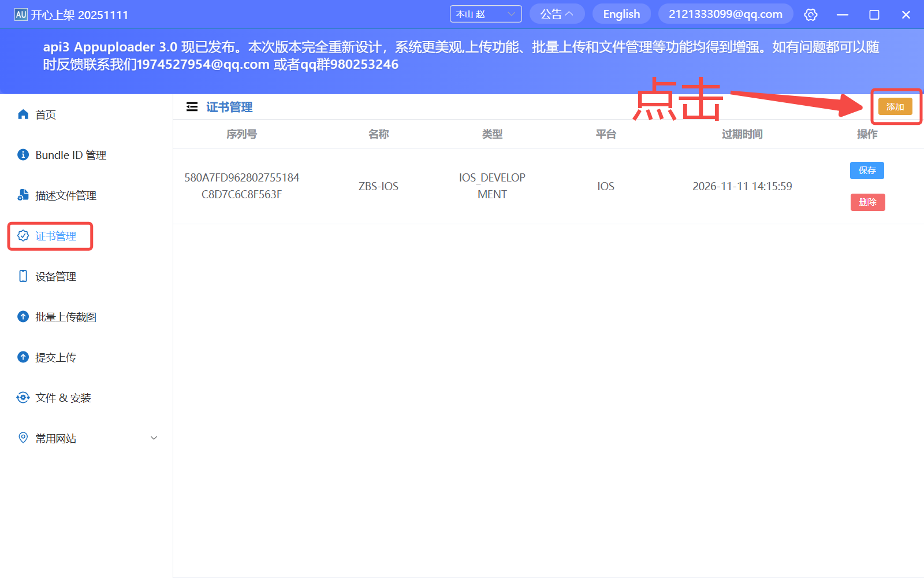Open the 2121333099@qq.com account area
Screen dimensions: 924x578
725,13
